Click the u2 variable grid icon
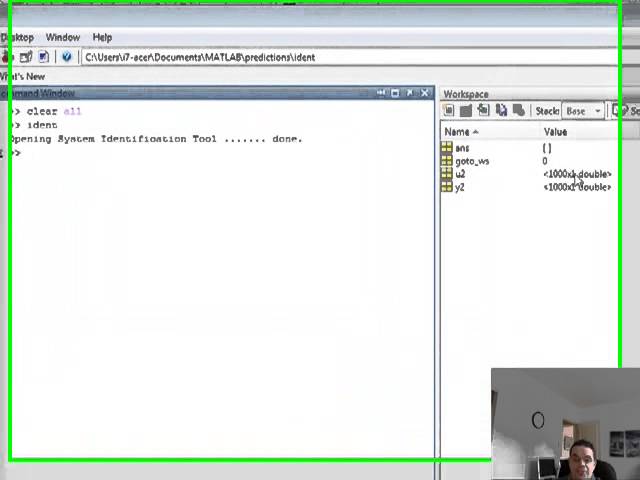640x480 pixels. point(447,173)
